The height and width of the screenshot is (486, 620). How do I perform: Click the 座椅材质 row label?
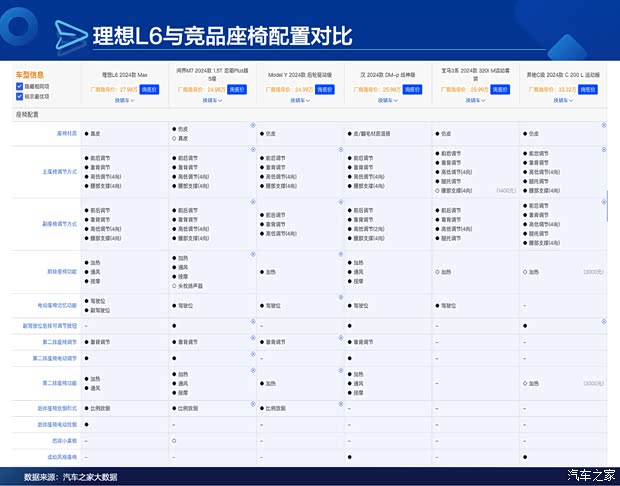click(x=66, y=133)
